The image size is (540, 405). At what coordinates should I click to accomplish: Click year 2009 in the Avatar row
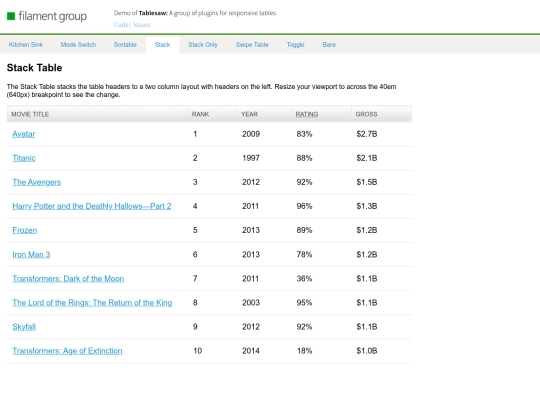click(251, 134)
